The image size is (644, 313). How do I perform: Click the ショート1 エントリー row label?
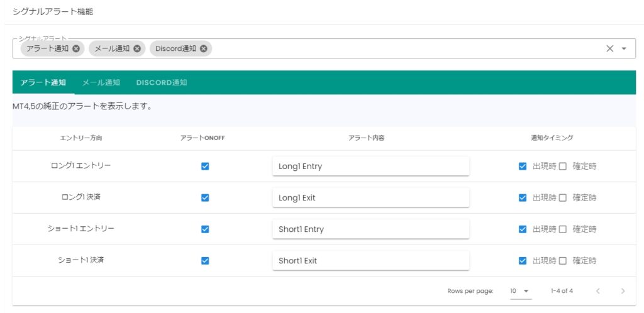[x=81, y=229]
